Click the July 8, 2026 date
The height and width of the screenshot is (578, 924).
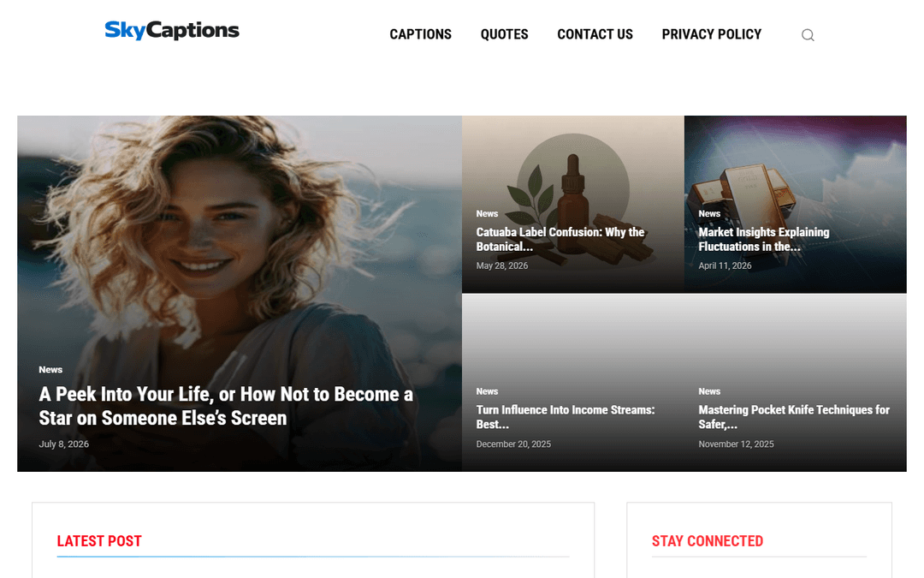63,444
